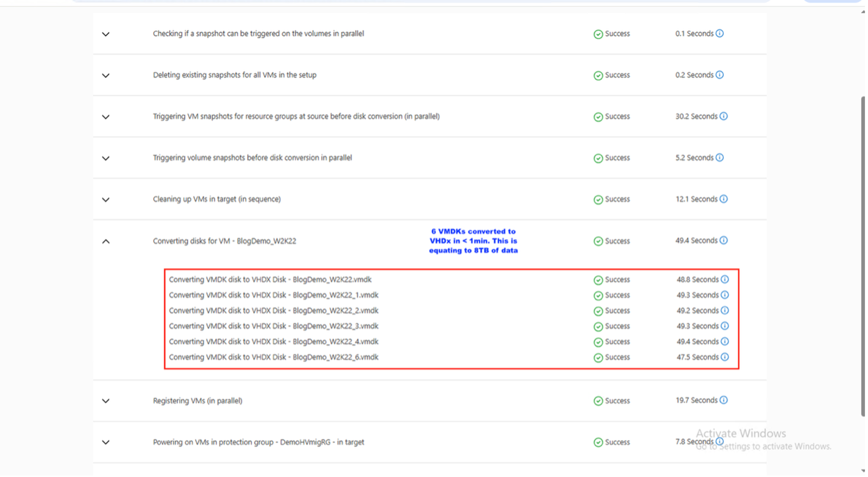Screen dimensions: 868x477
Task: Click success checkmark on Triggering volume snapshots row
Action: [x=598, y=158]
